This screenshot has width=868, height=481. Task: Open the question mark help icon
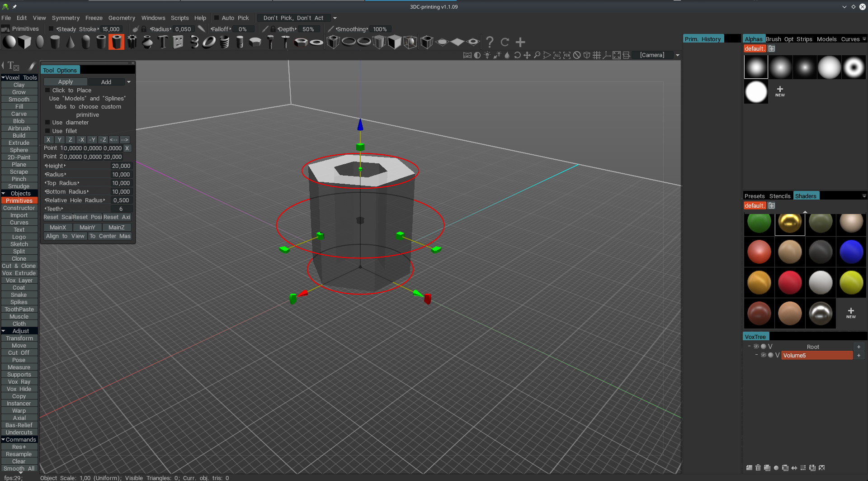click(x=490, y=42)
